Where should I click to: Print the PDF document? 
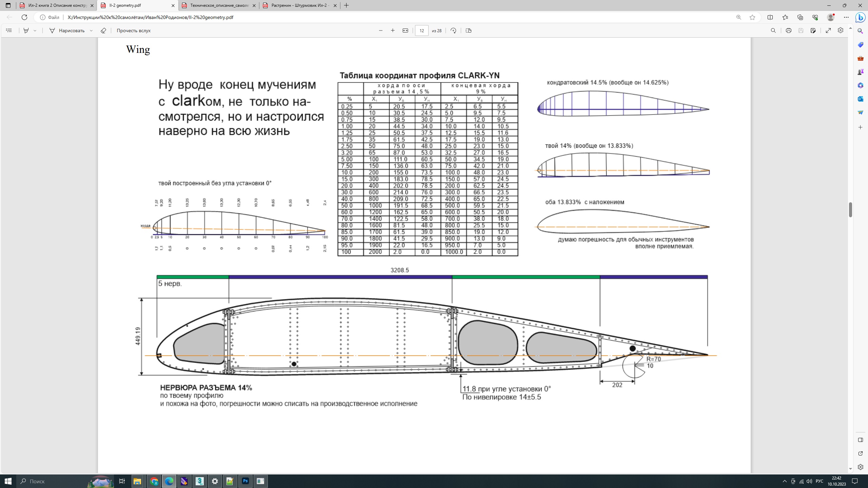coord(788,30)
